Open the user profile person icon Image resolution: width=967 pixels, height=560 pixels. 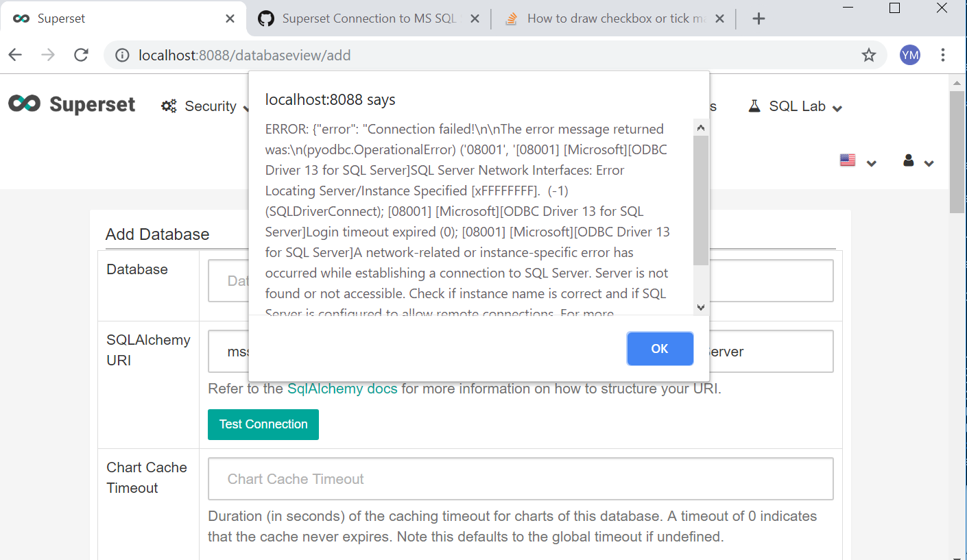(x=908, y=160)
